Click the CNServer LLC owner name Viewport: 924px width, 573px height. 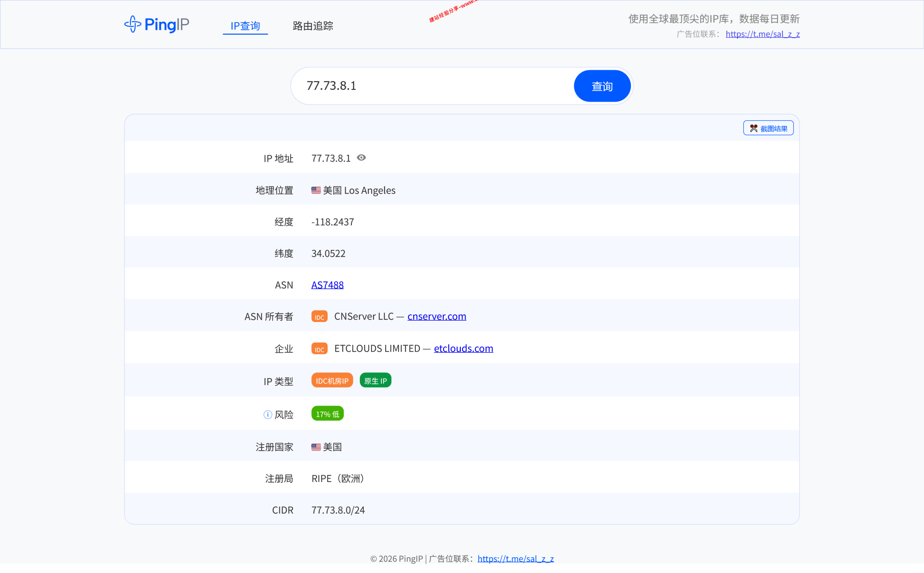[364, 316]
